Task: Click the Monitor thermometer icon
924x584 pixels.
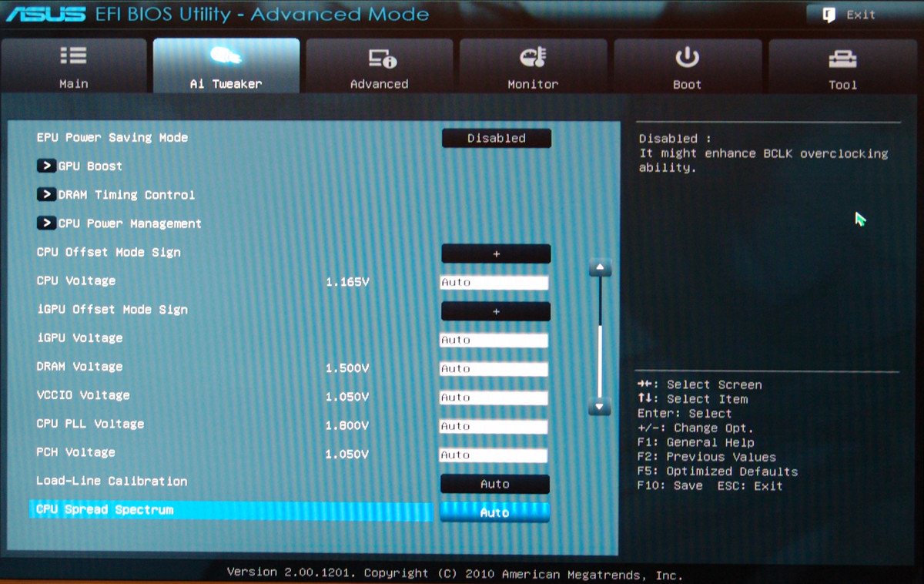Action: (x=533, y=57)
